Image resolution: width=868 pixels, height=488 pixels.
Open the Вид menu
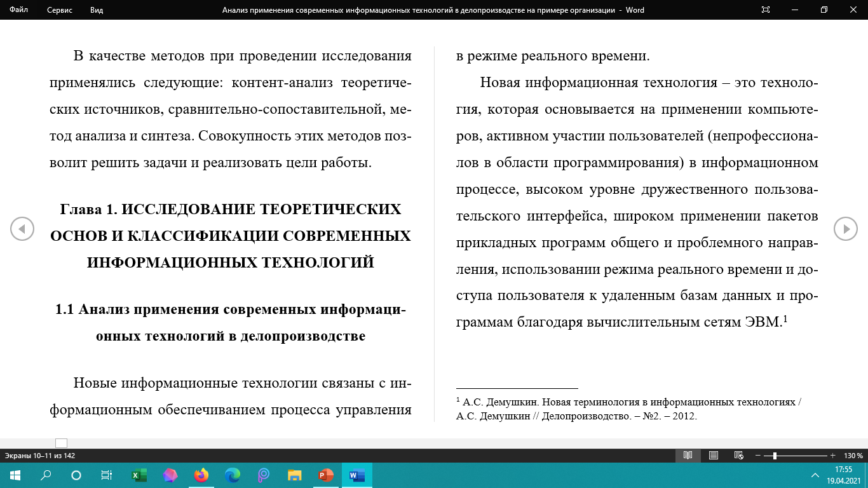pos(97,10)
